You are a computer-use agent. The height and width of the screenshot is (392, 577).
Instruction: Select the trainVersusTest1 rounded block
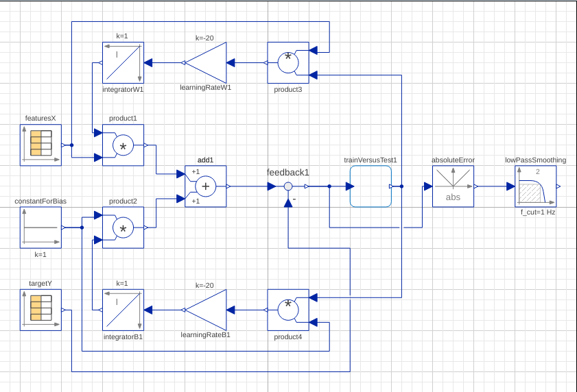point(370,186)
